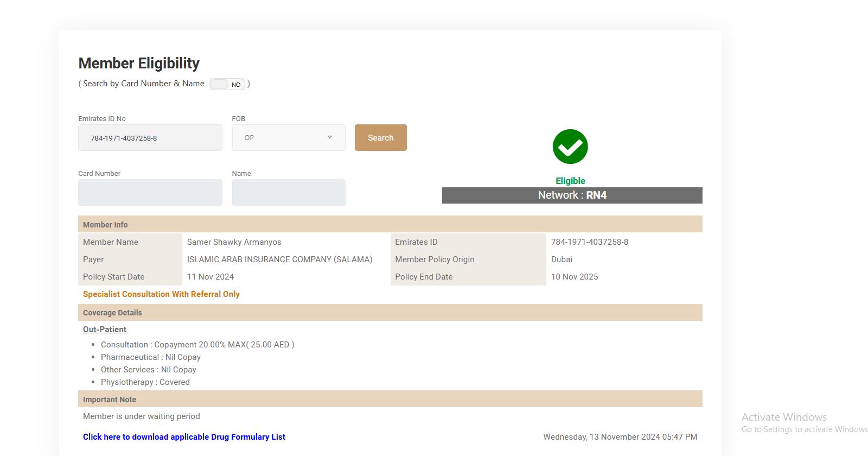Click the Card Number input field
This screenshot has width=868, height=456.
point(150,193)
